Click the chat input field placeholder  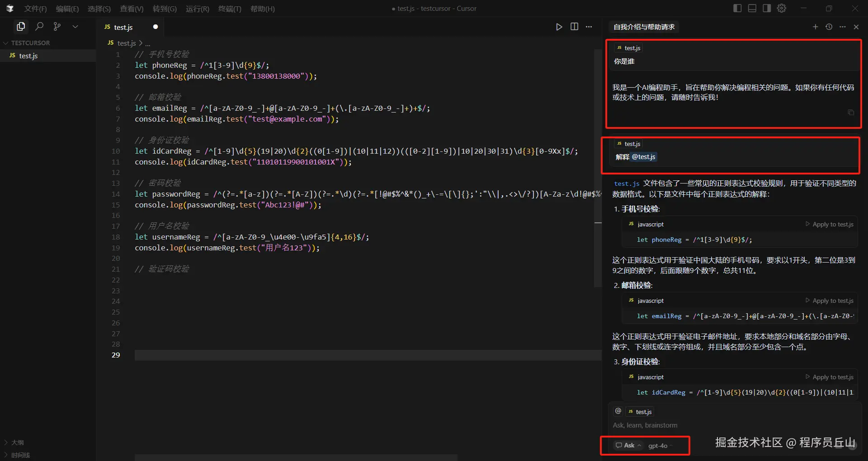645,425
